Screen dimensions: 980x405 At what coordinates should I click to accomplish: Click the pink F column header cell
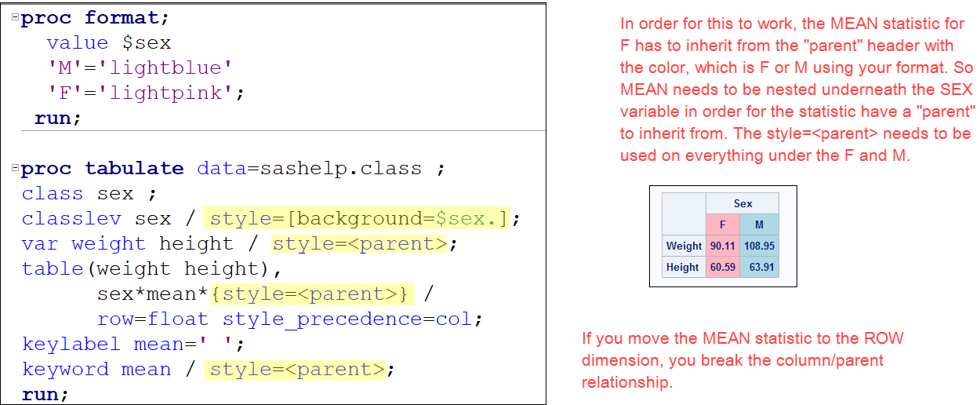[722, 224]
